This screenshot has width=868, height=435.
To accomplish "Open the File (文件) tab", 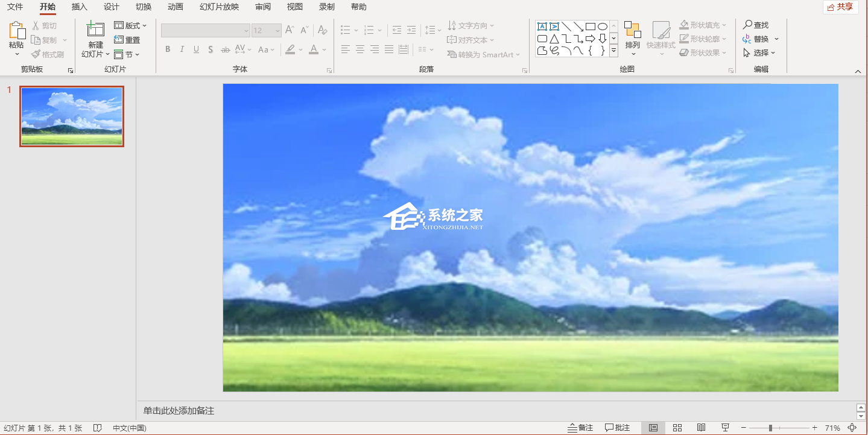I will click(x=15, y=7).
